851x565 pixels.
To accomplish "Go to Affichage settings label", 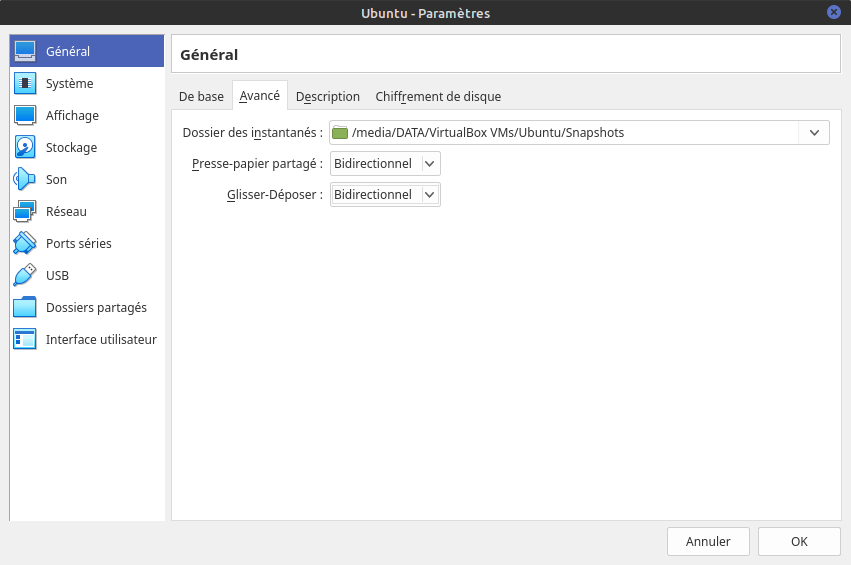I will point(72,116).
